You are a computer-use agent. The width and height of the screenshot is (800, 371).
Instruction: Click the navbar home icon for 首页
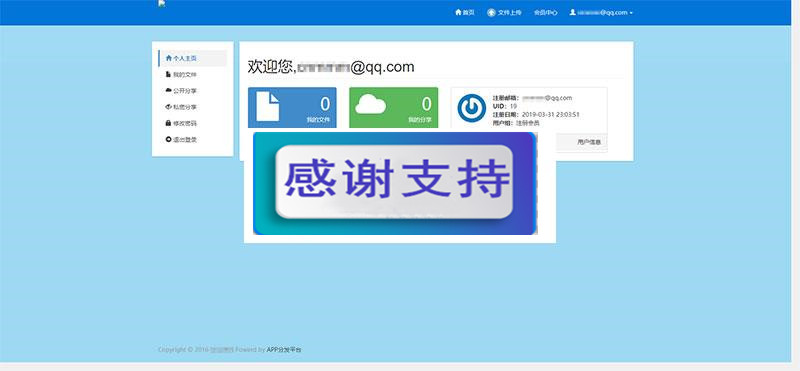click(x=458, y=12)
